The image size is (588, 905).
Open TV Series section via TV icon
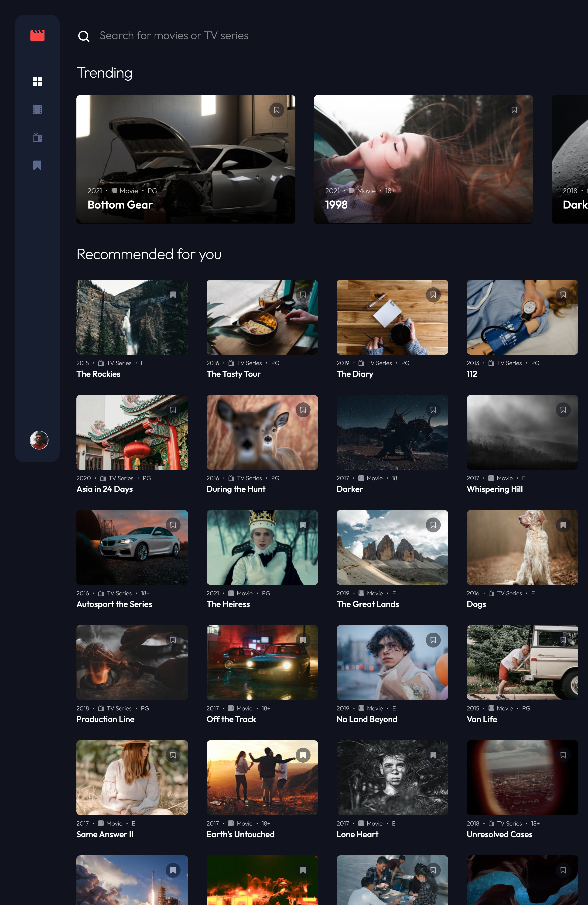coord(37,137)
